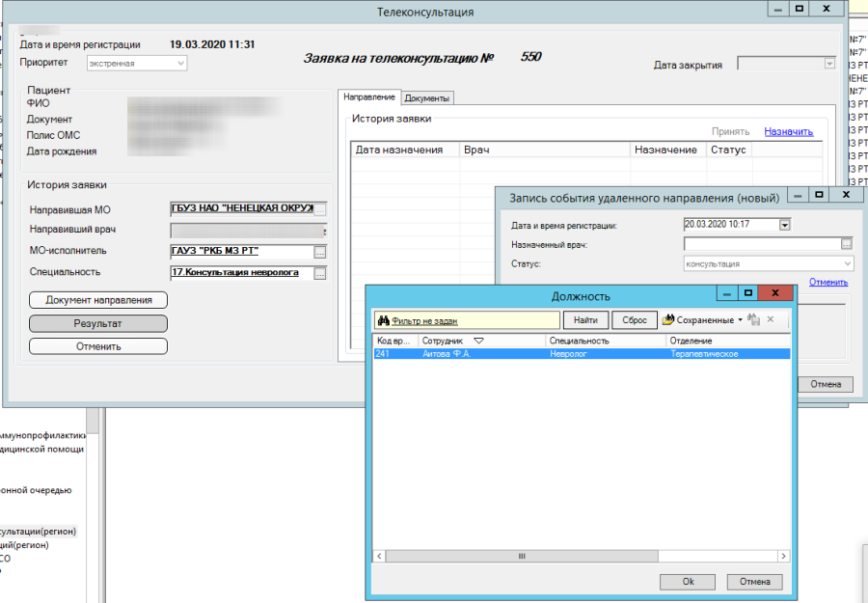Select the сультации(регион) item in background tree
868x603 pixels.
pyautogui.click(x=38, y=532)
